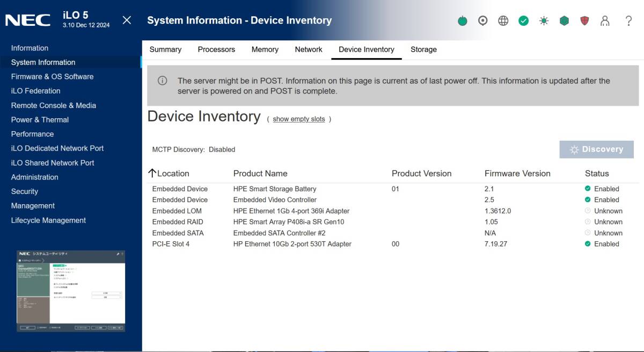
Task: Click the UID indicator icon in header
Action: (x=483, y=21)
